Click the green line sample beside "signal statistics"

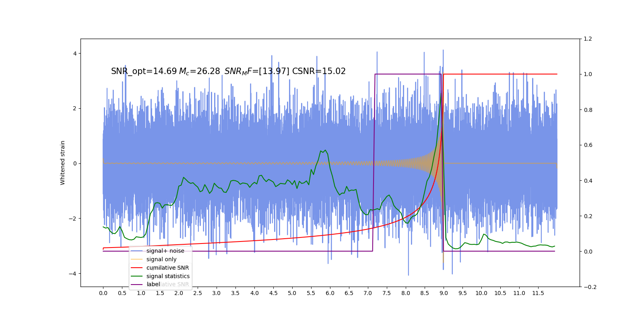137,276
